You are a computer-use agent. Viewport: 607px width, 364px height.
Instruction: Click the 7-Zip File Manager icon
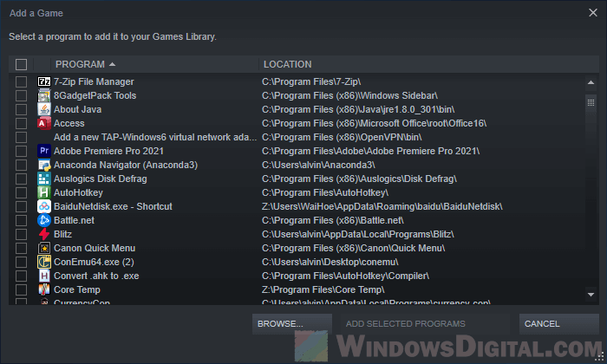pyautogui.click(x=44, y=81)
